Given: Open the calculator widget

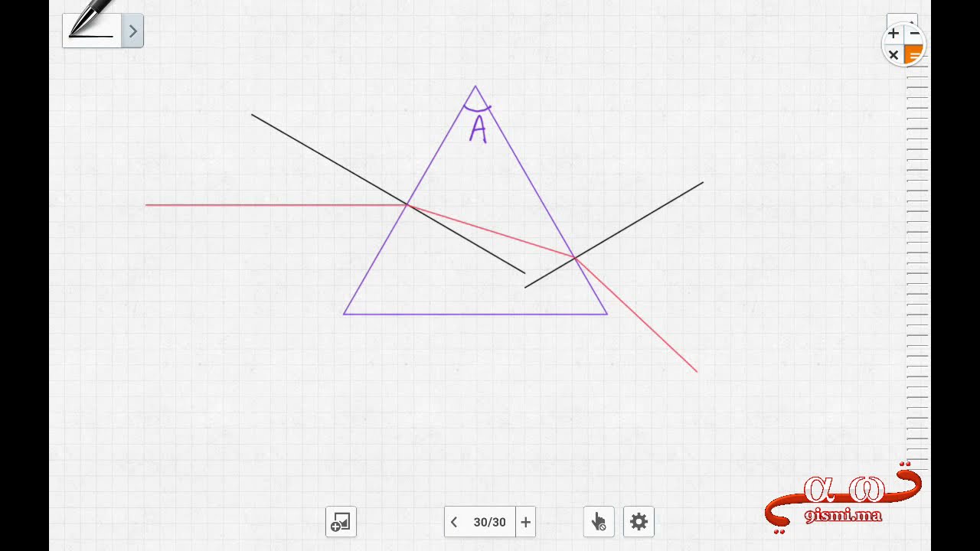Looking at the screenshot, I should [903, 44].
